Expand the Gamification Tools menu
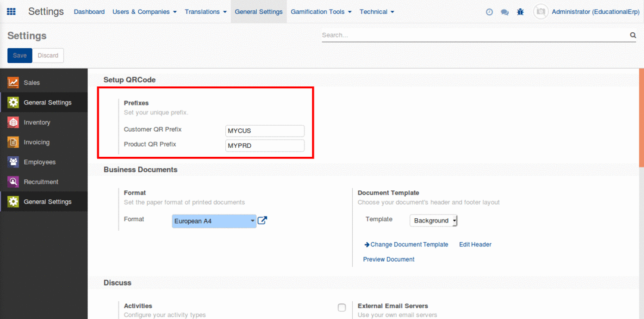 coord(321,12)
